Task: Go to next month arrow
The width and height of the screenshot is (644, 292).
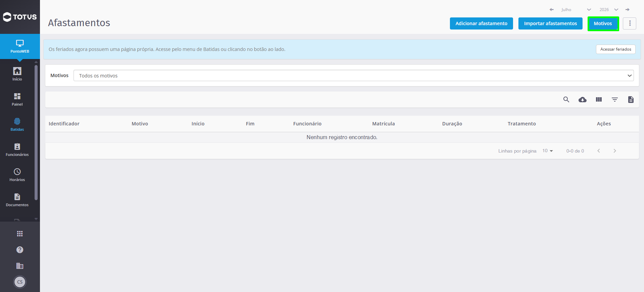Action: (x=627, y=10)
